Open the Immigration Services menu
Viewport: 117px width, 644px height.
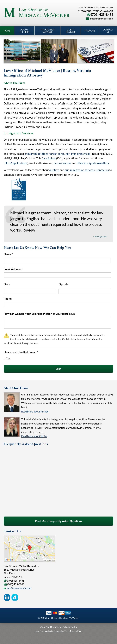47,31
